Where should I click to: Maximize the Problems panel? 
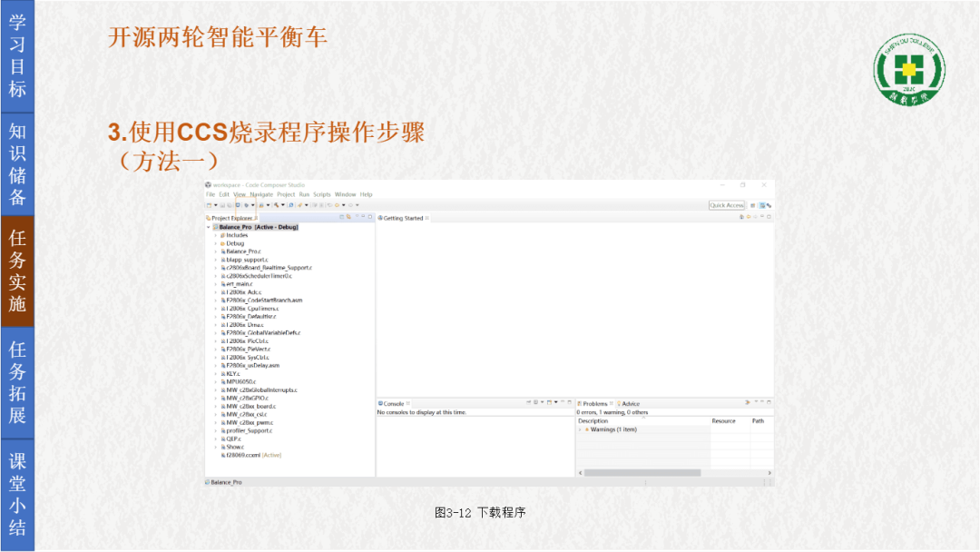point(769,402)
